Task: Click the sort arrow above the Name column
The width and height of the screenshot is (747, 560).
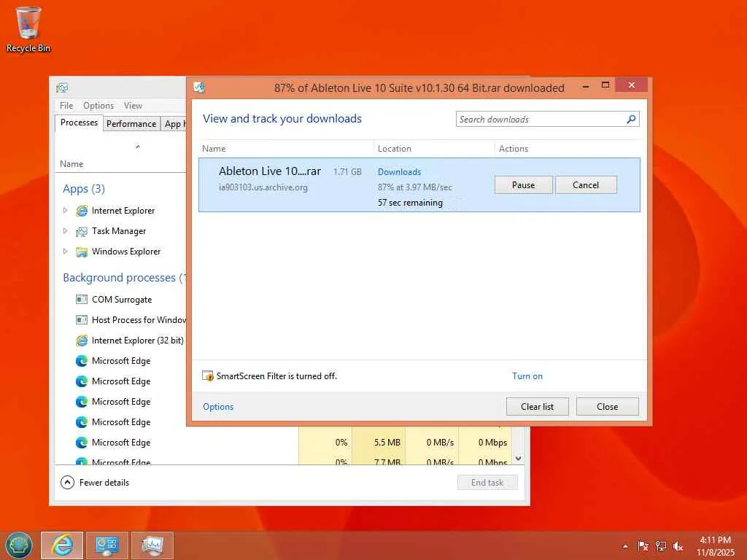Action: pos(138,147)
